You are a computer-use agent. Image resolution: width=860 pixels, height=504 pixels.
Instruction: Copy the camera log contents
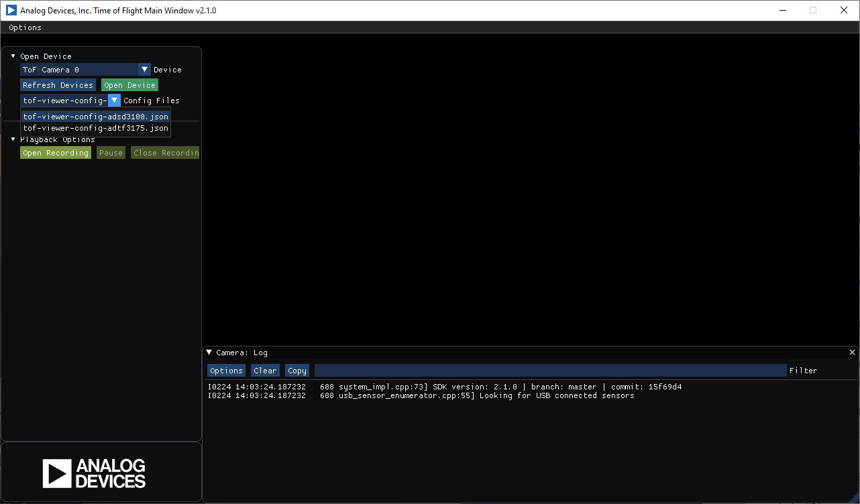(x=297, y=371)
